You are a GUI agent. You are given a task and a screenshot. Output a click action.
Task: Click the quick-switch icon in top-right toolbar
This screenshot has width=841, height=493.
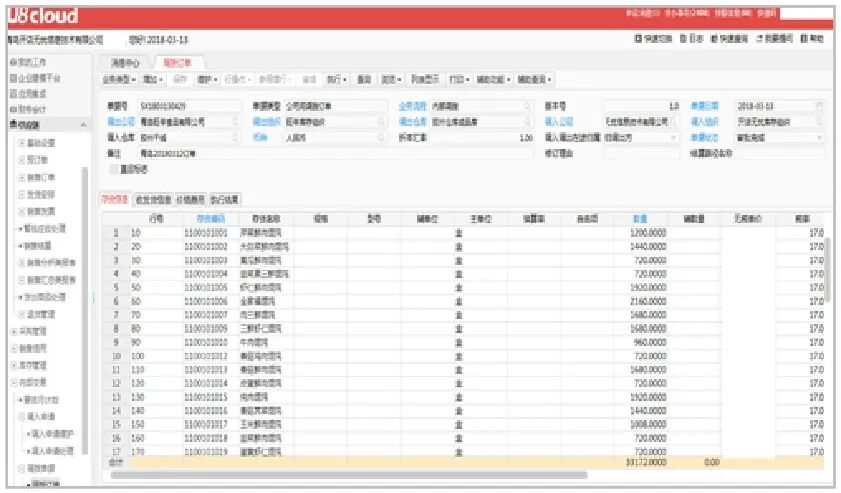coord(638,39)
